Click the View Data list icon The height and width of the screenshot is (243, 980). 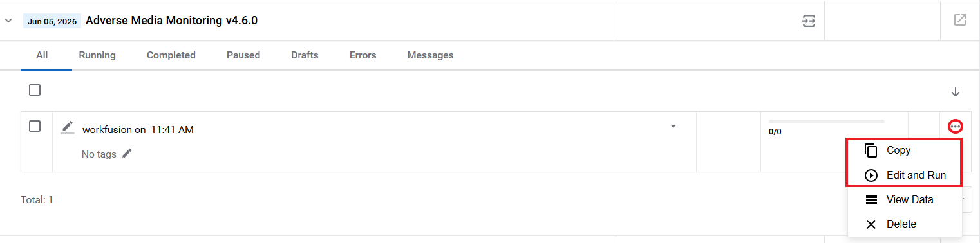pos(871,200)
